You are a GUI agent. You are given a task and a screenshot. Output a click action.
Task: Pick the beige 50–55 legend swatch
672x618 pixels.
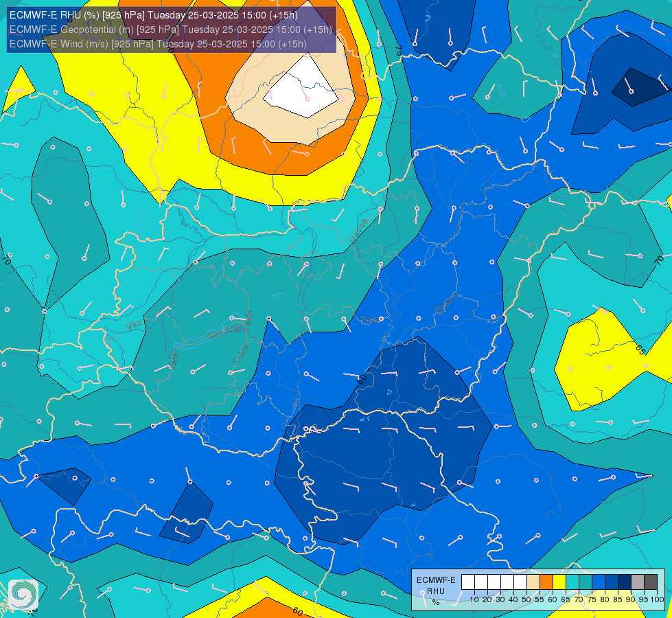[533, 582]
